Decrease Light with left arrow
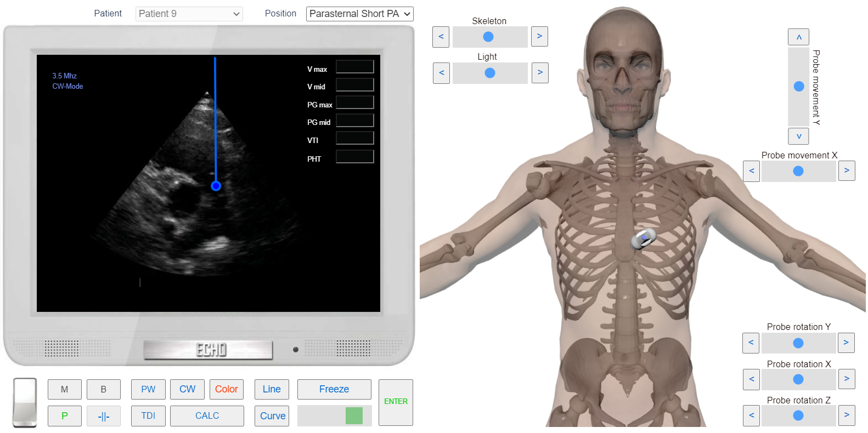Screen dimensions: 868x433 pyautogui.click(x=441, y=73)
